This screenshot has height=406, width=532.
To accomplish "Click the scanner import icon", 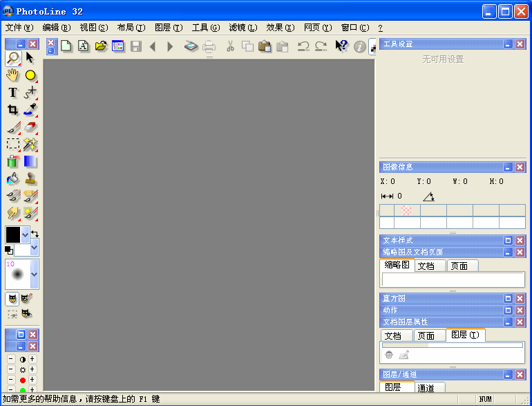I will pos(191,46).
